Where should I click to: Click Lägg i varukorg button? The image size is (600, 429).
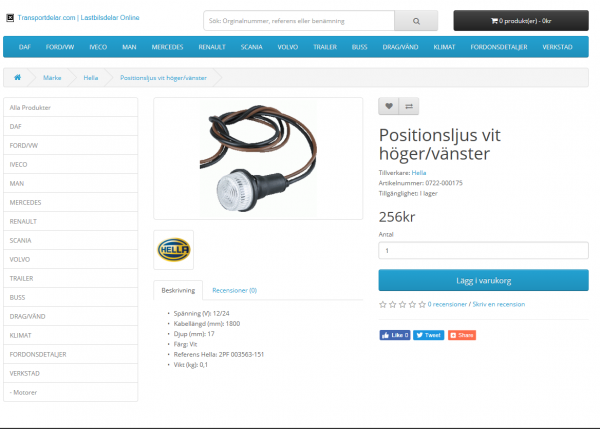483,281
